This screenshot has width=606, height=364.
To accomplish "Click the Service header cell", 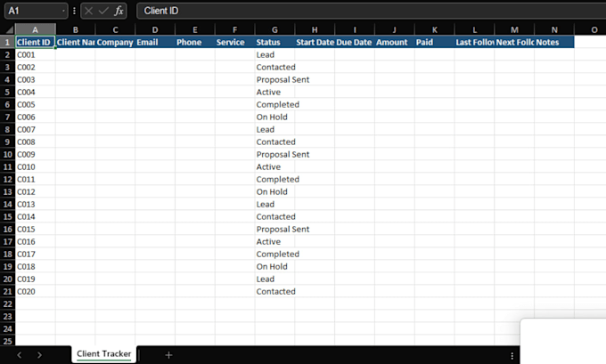I will pyautogui.click(x=234, y=42).
